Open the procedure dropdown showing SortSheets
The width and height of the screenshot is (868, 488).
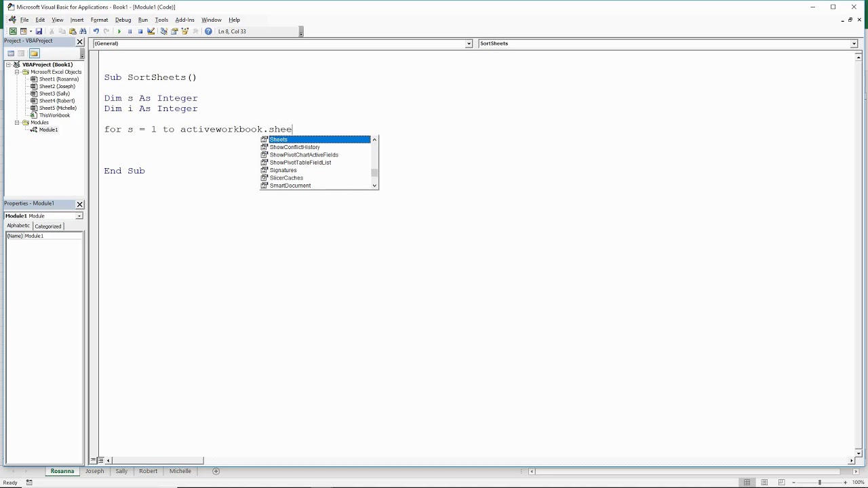[x=853, y=43]
